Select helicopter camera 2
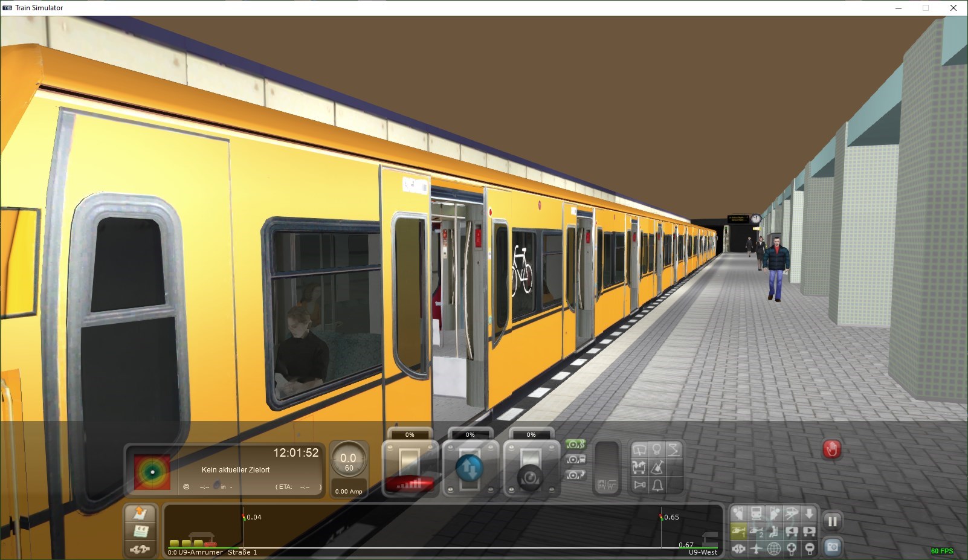 (756, 532)
